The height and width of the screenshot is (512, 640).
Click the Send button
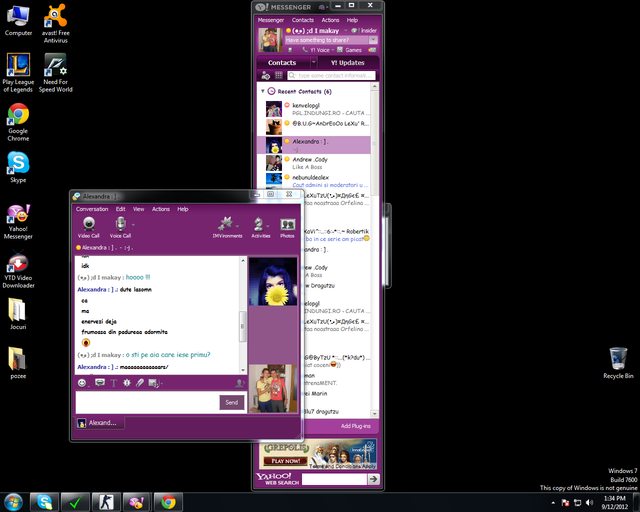click(231, 403)
